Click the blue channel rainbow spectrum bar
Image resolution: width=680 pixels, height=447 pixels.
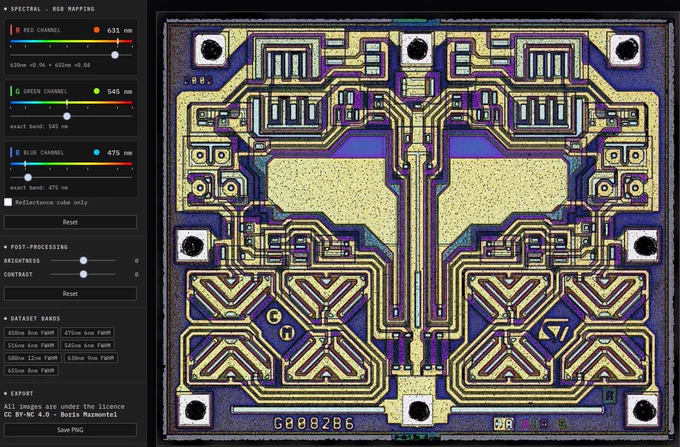point(71,164)
